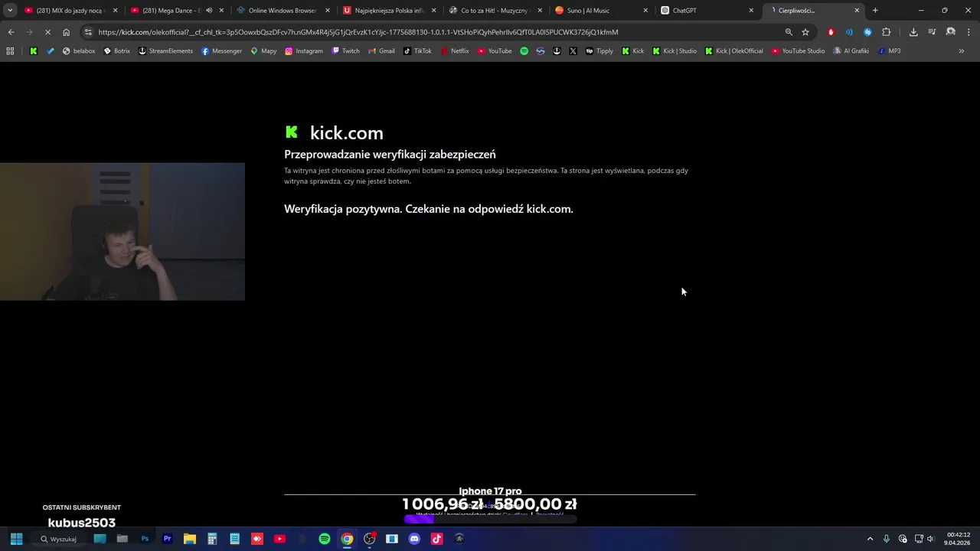Open the taskbar volume control
The width and height of the screenshot is (980, 551).
click(x=931, y=539)
